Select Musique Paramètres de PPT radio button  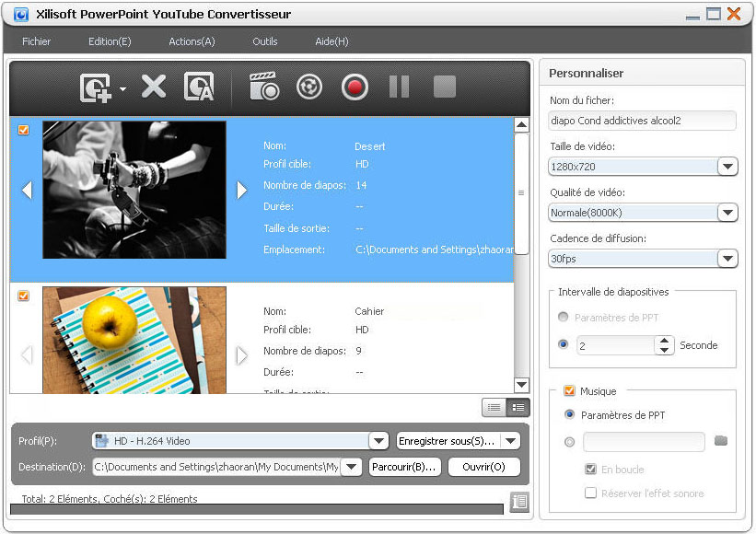coord(569,414)
